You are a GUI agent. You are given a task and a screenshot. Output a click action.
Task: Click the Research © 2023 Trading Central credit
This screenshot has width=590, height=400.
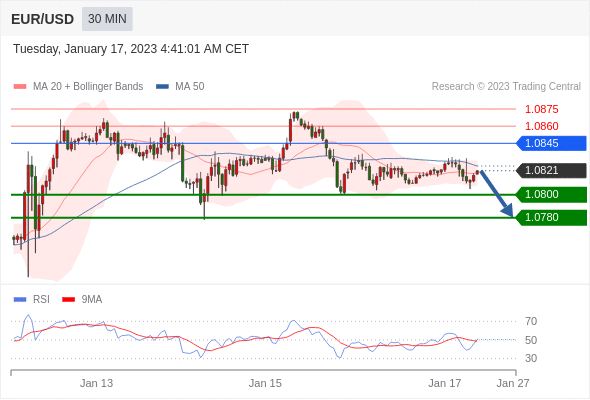(506, 87)
